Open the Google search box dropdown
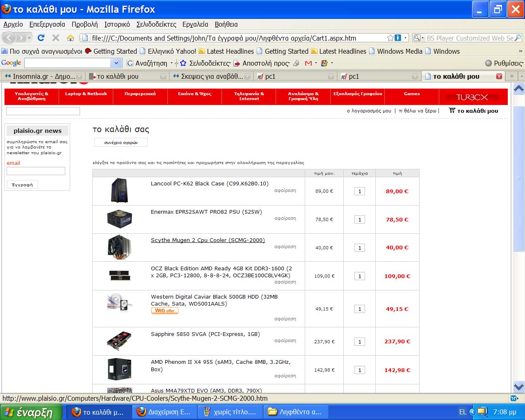 click(116, 63)
